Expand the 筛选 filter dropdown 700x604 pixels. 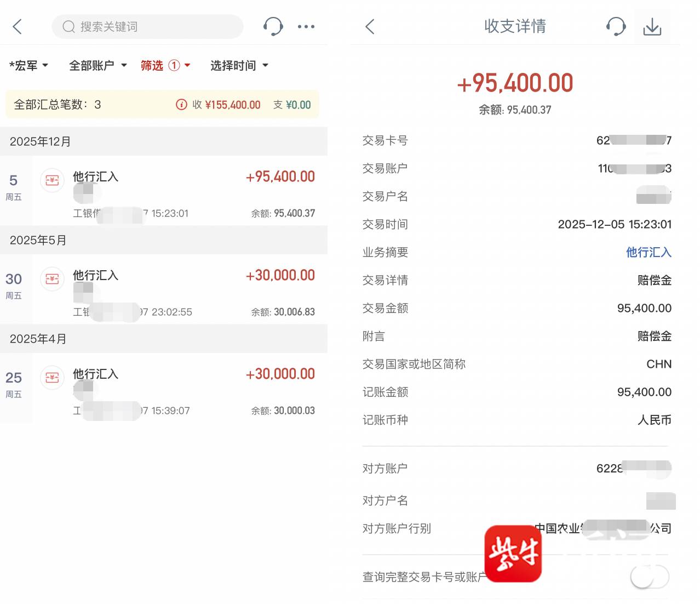(165, 66)
